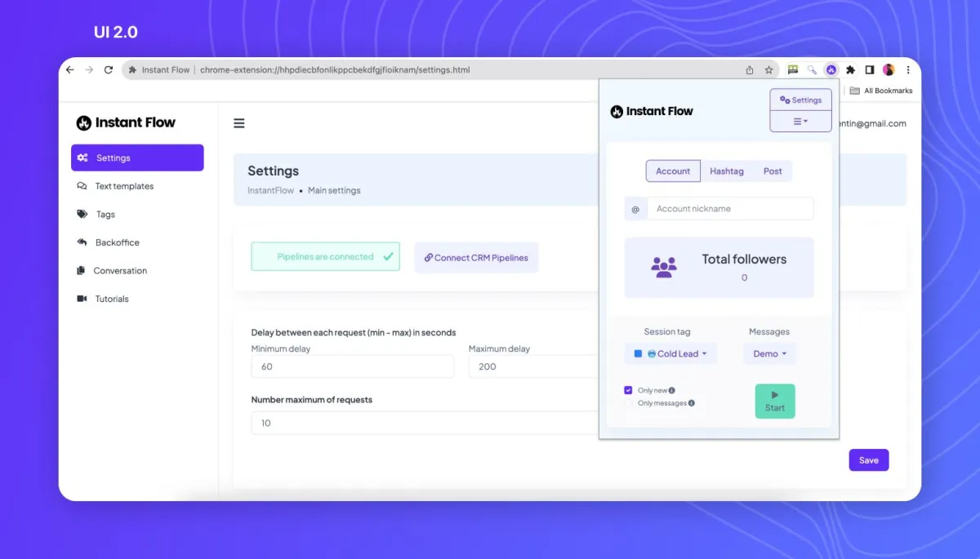Click the Total followers people icon

664,267
